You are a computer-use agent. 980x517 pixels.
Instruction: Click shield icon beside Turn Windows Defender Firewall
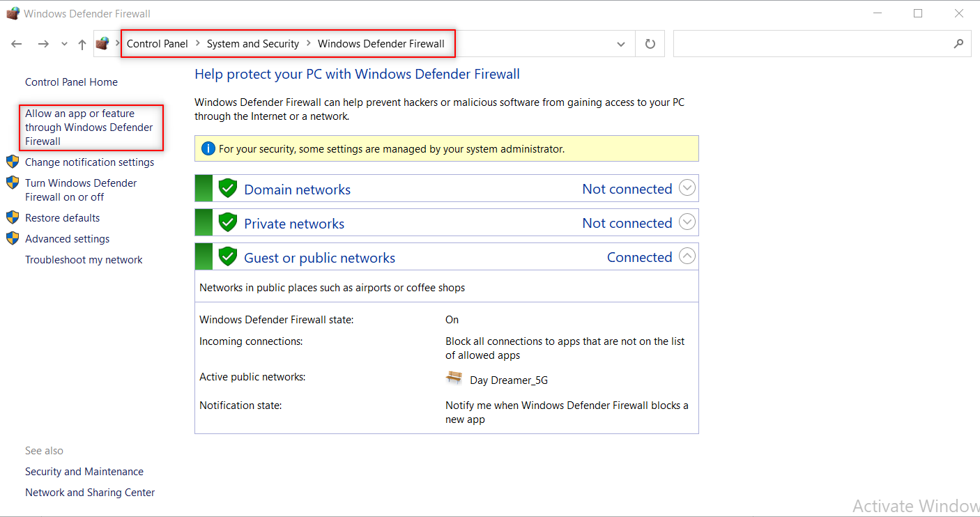pos(13,183)
